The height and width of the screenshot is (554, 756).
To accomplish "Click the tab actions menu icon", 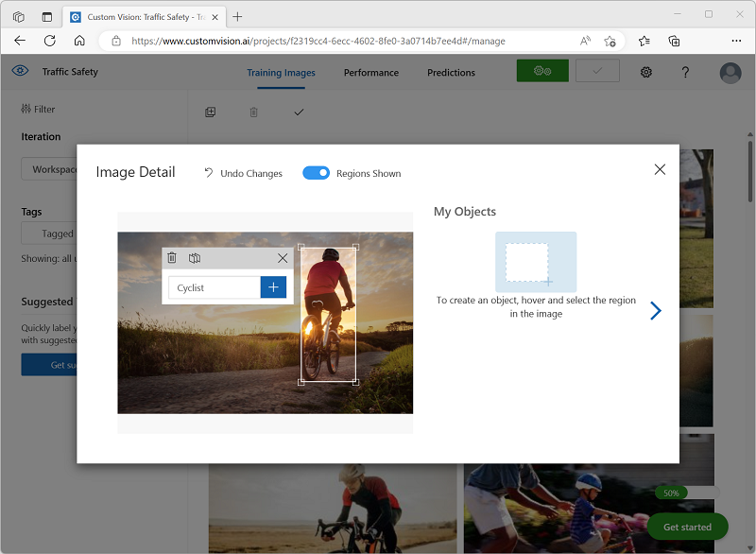I will (x=46, y=17).
